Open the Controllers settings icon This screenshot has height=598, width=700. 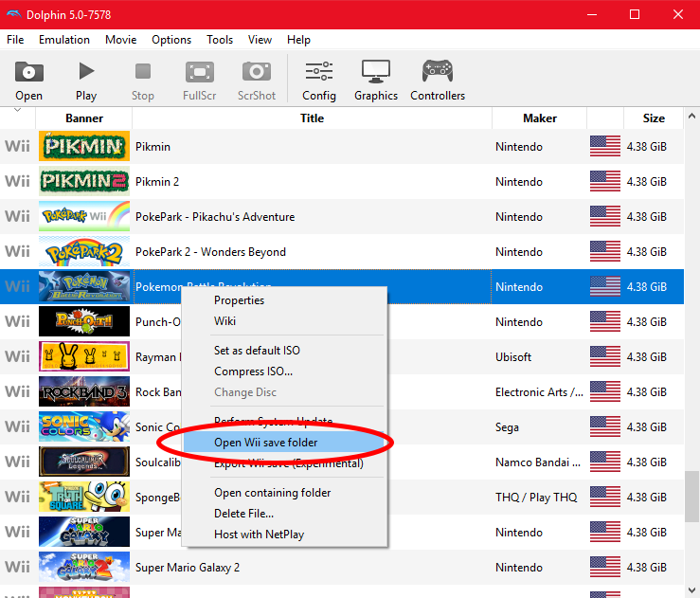pyautogui.click(x=438, y=81)
